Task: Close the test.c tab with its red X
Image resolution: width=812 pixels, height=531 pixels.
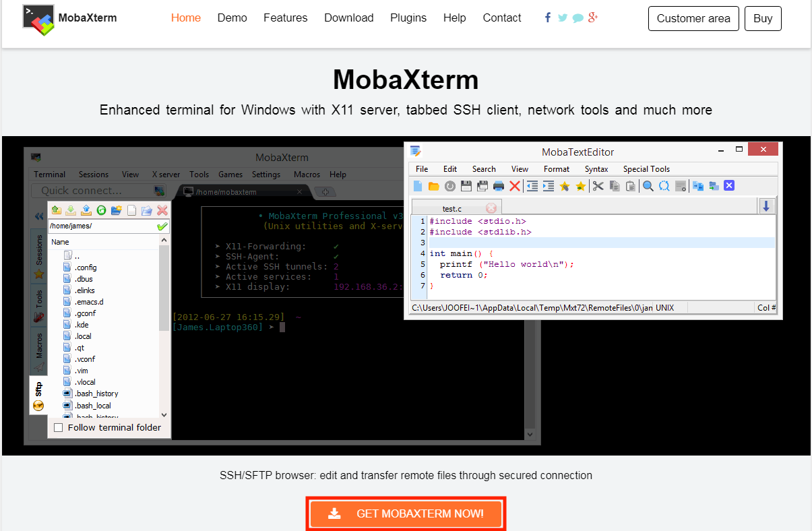Action: [x=491, y=208]
